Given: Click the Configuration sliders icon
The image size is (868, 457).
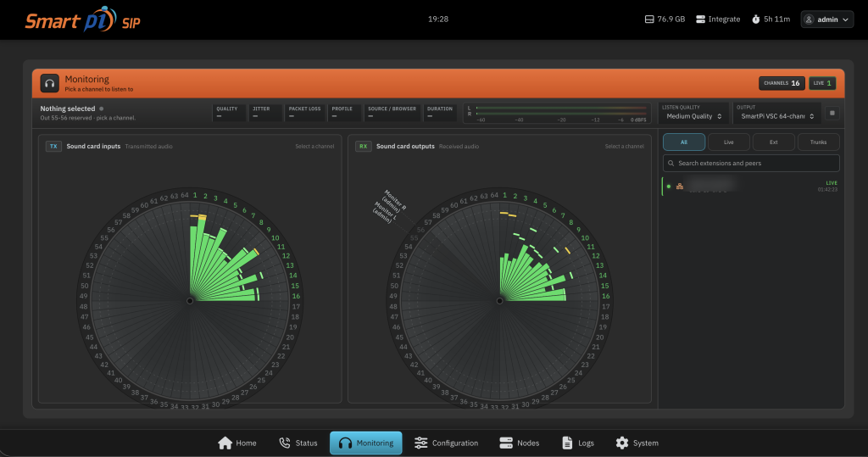Looking at the screenshot, I should tap(420, 443).
